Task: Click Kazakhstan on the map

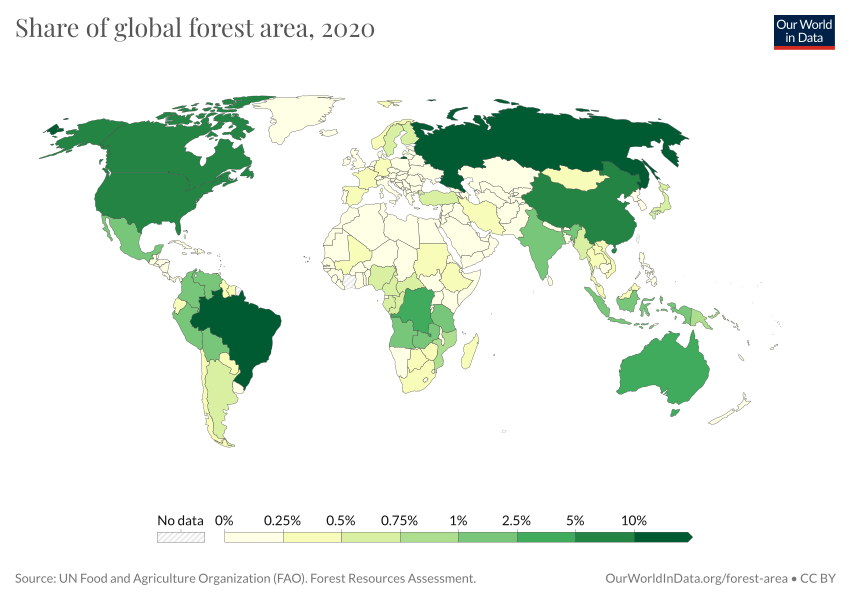Action: [x=498, y=173]
